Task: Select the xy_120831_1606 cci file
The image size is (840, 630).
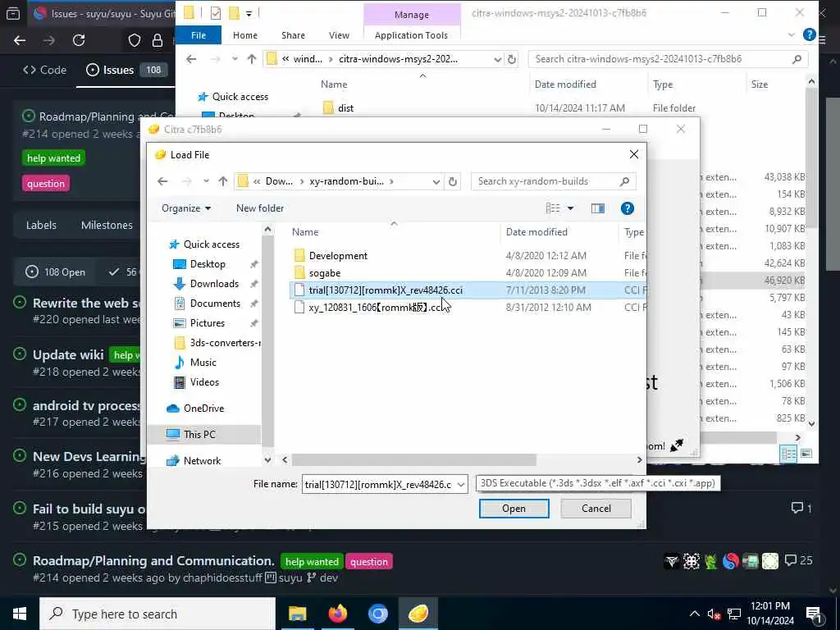Action: [x=375, y=307]
